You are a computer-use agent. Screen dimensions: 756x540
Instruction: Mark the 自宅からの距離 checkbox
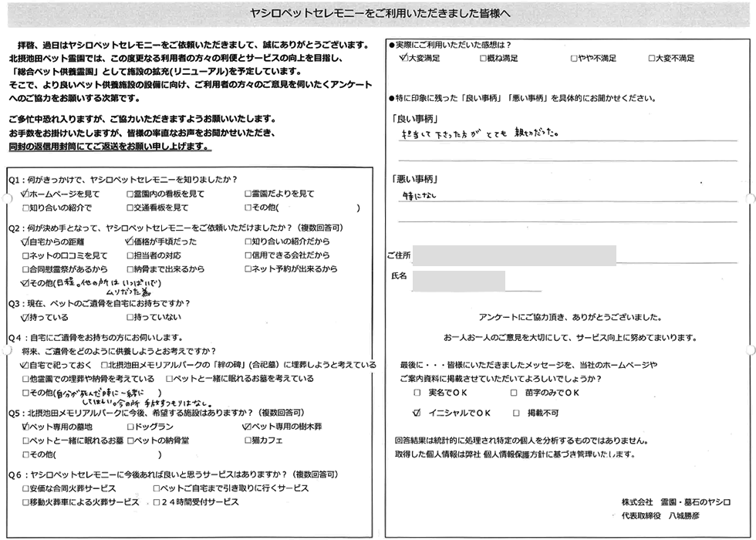coord(26,241)
